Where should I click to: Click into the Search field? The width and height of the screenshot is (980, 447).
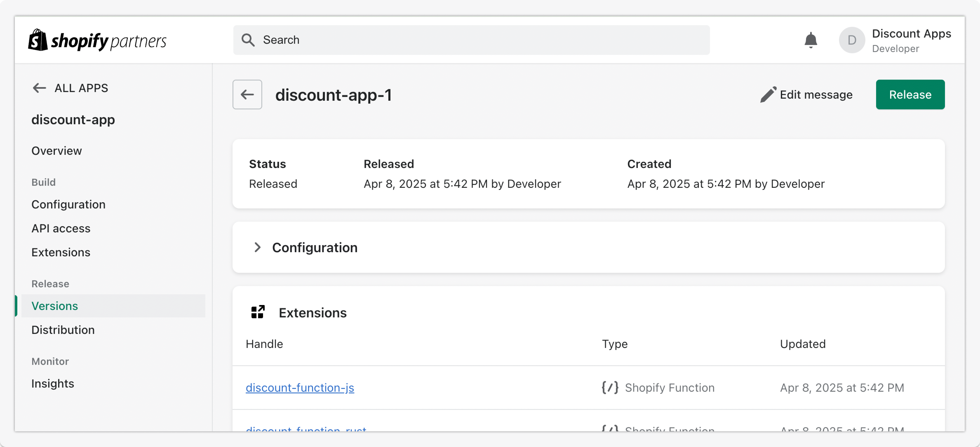pyautogui.click(x=471, y=40)
